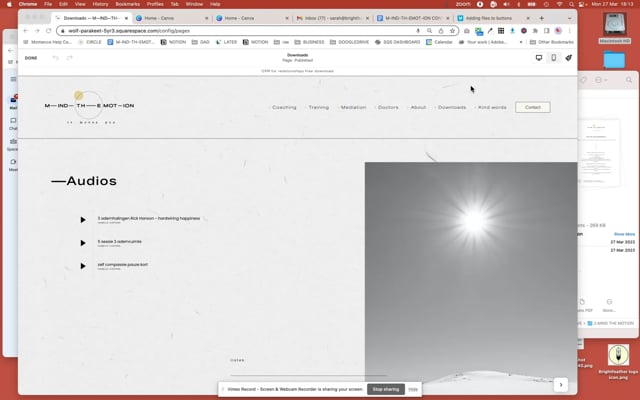Click Chrome's back arrow

coord(26,31)
